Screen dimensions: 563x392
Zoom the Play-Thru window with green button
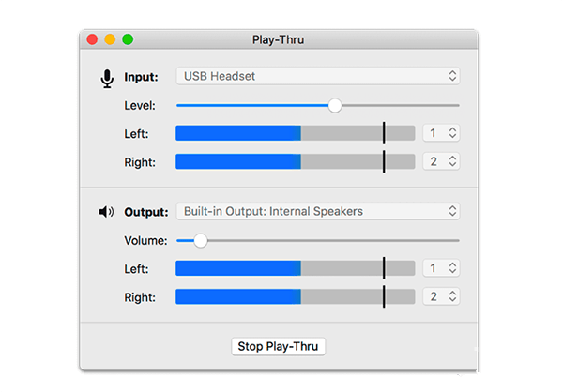[x=128, y=39]
